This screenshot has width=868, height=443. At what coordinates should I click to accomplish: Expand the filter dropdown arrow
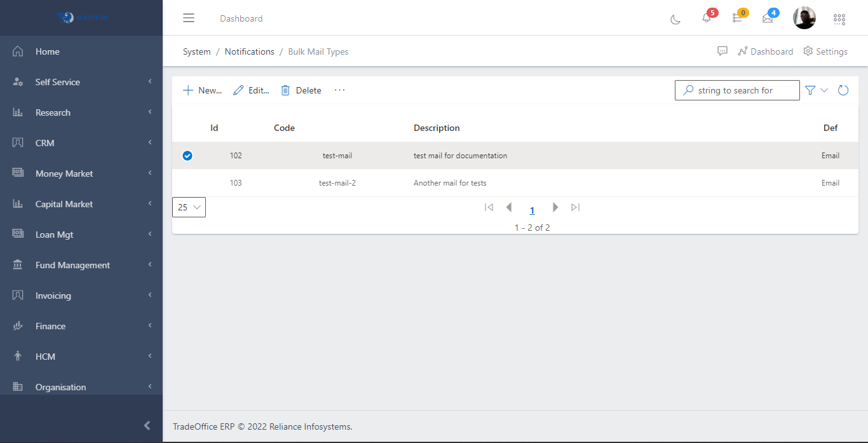824,90
